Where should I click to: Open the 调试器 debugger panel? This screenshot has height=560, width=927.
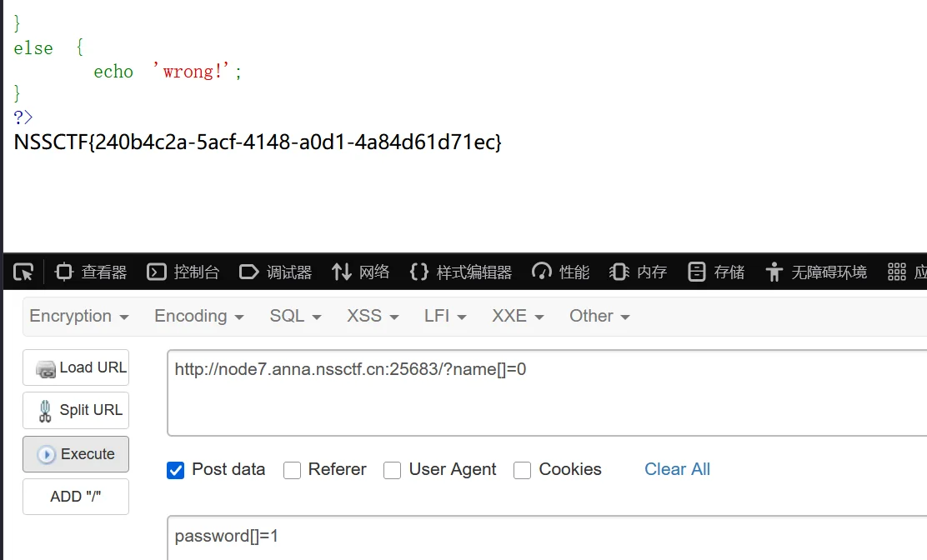pos(275,272)
